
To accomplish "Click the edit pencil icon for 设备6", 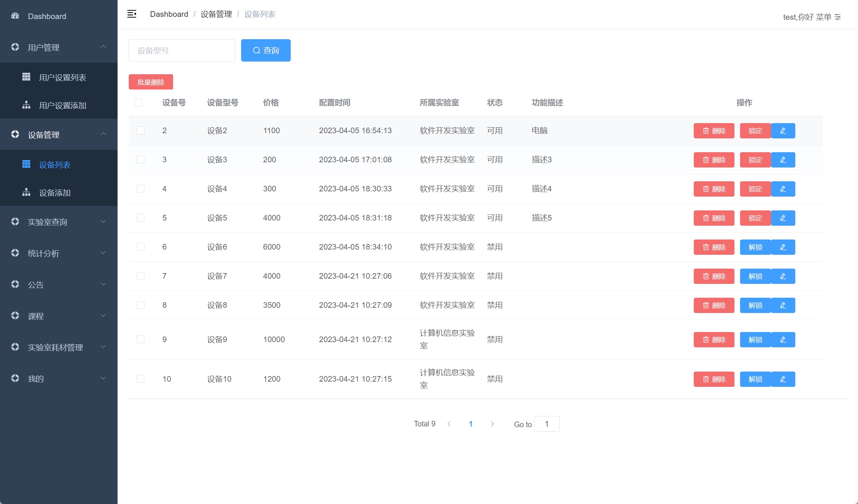I will coord(783,247).
